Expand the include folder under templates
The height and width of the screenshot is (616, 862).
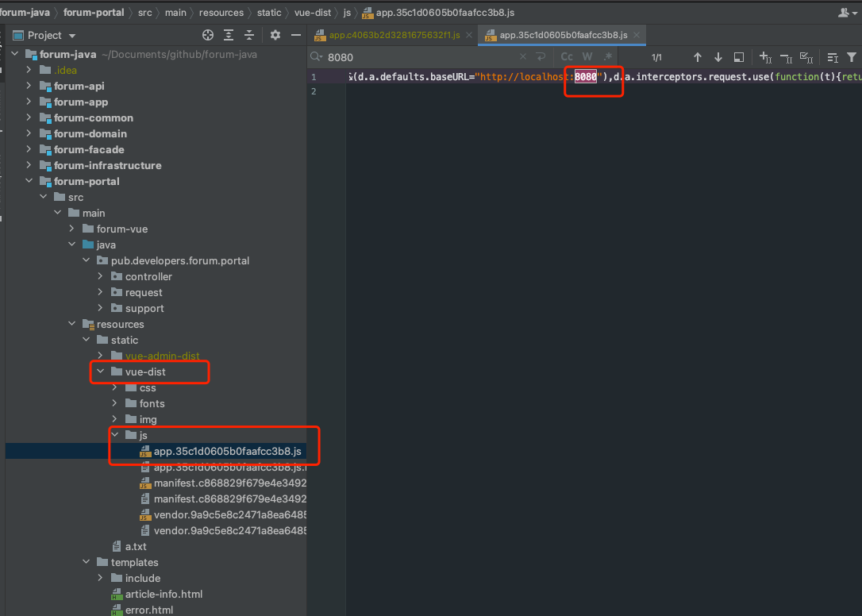pyautogui.click(x=100, y=578)
